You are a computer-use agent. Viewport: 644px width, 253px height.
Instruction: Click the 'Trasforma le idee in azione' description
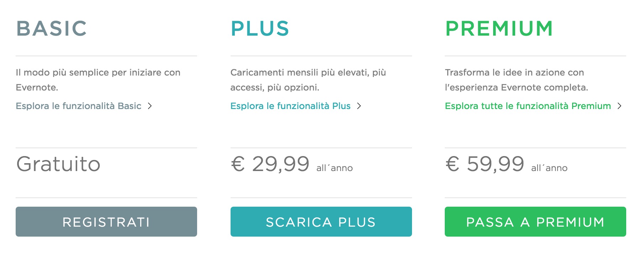[516, 80]
